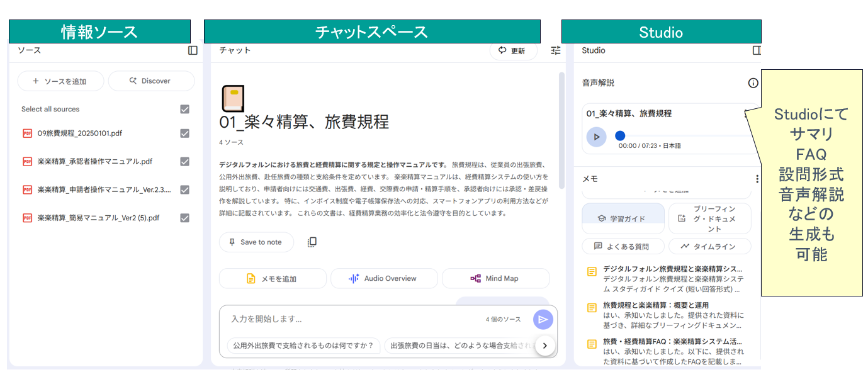
Task: Toggle the Select all sources checkbox
Action: click(184, 109)
